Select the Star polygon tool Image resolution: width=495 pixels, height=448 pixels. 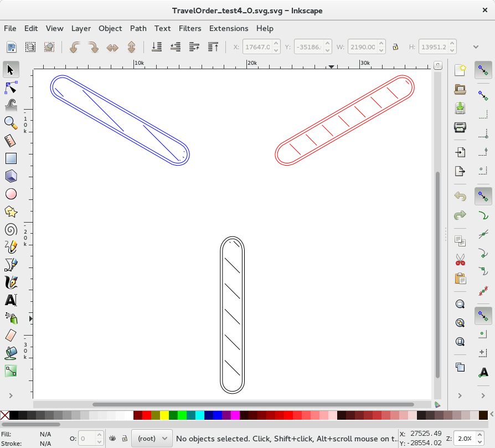[x=11, y=212]
